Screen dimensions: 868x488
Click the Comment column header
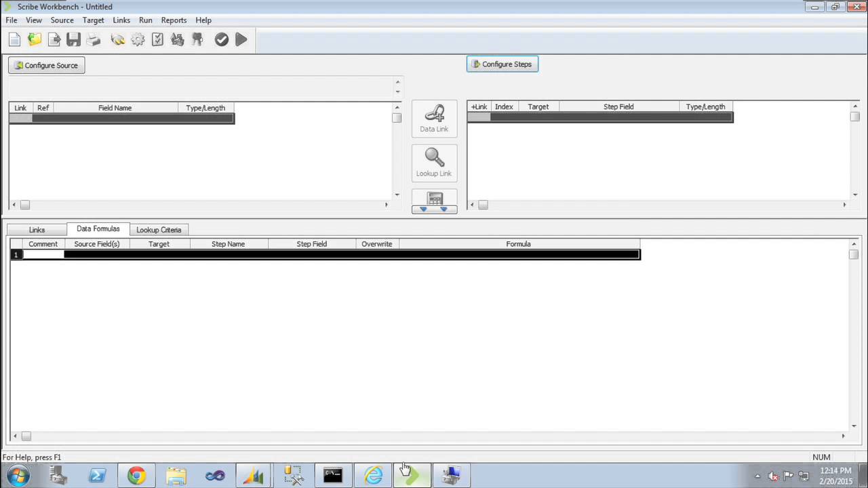[x=43, y=244]
